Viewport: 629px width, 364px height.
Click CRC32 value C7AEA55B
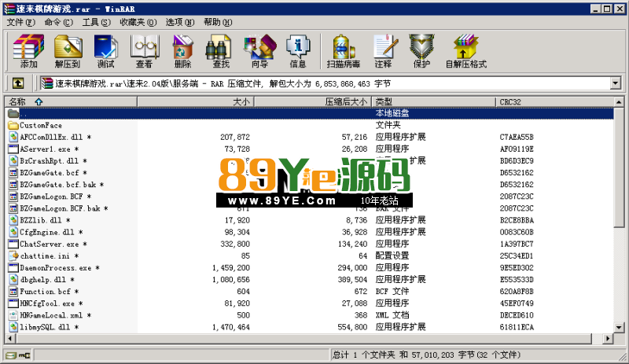tap(517, 138)
